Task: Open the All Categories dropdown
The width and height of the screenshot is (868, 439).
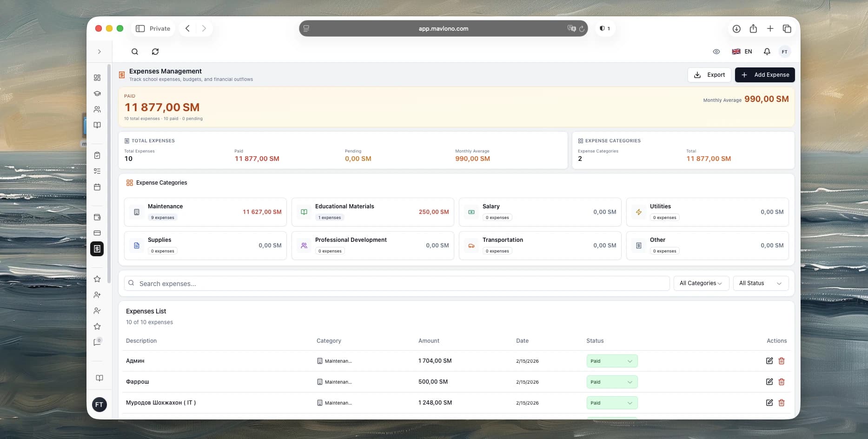Action: coord(701,283)
